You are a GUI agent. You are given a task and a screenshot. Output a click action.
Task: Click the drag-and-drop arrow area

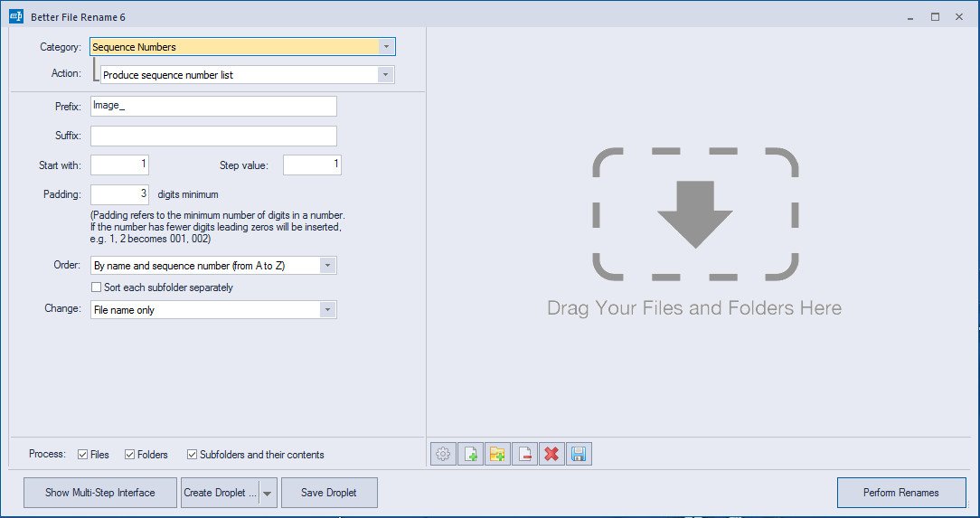[695, 214]
